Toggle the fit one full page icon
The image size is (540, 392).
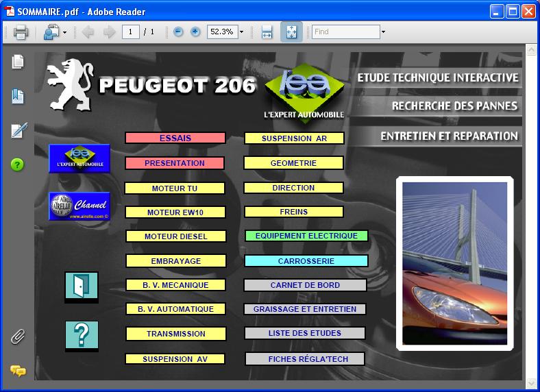(291, 32)
